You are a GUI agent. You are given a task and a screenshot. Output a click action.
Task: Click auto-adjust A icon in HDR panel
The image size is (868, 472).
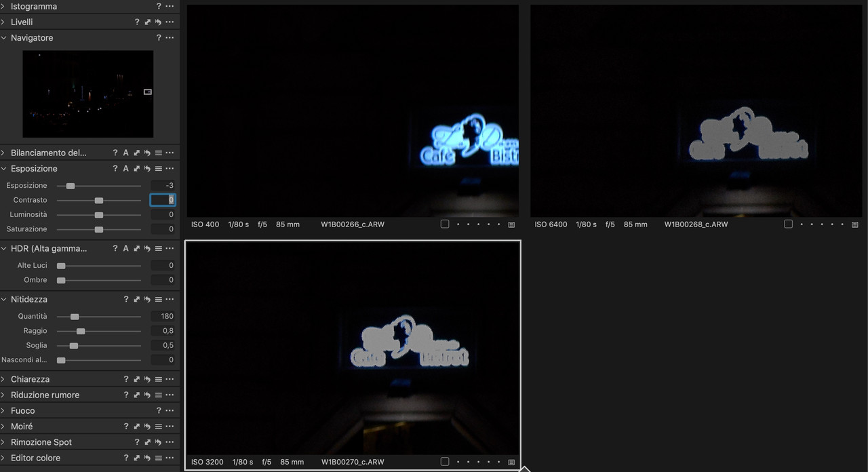coord(125,248)
